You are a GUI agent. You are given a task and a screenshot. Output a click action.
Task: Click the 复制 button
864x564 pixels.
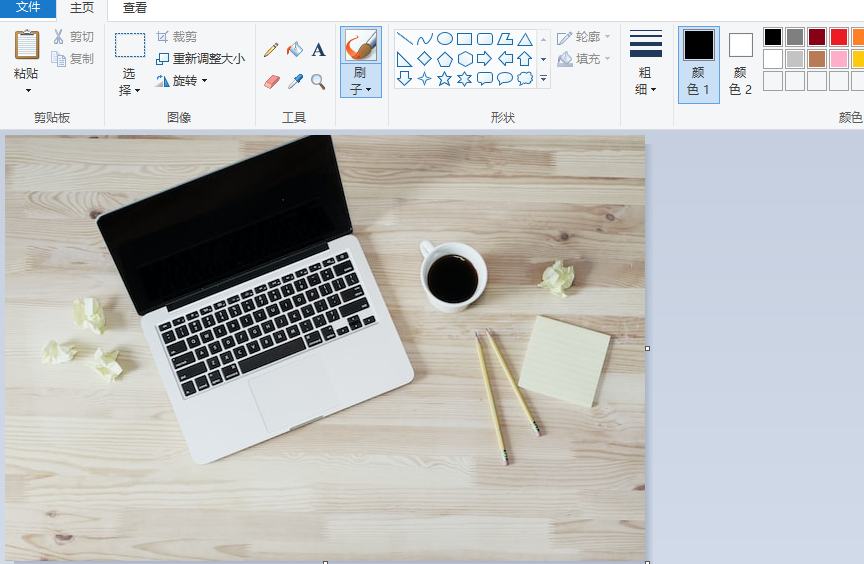(72, 58)
